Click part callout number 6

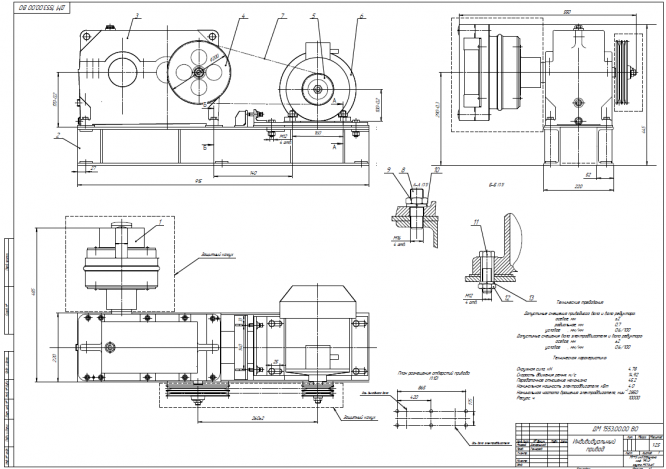[x=361, y=16]
